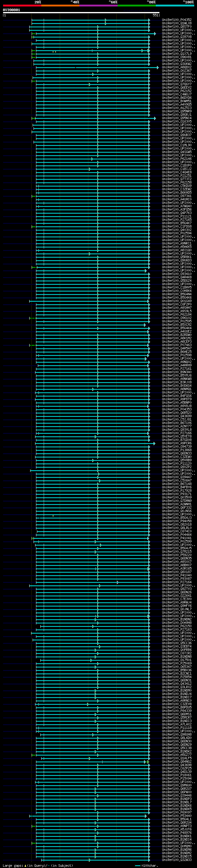Select the UniRef100_Q39708 label
The height and width of the screenshot is (868, 197).
tap(177, 37)
